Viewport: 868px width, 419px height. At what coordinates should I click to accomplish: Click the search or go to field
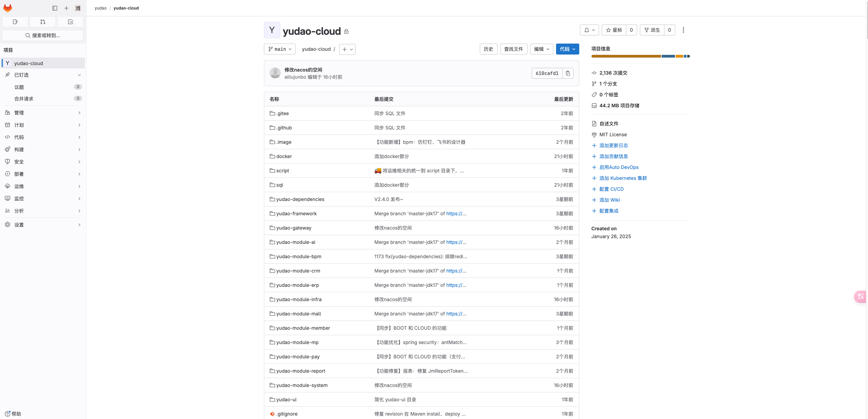43,35
